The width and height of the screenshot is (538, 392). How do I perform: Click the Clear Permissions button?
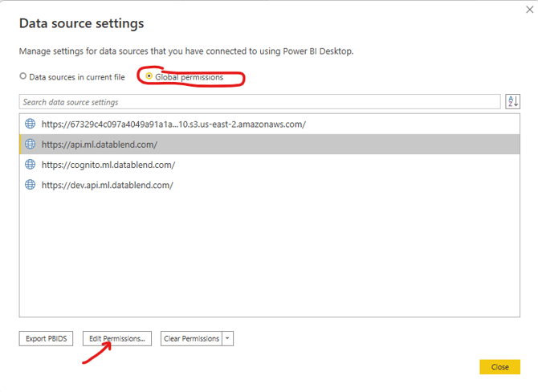point(191,338)
